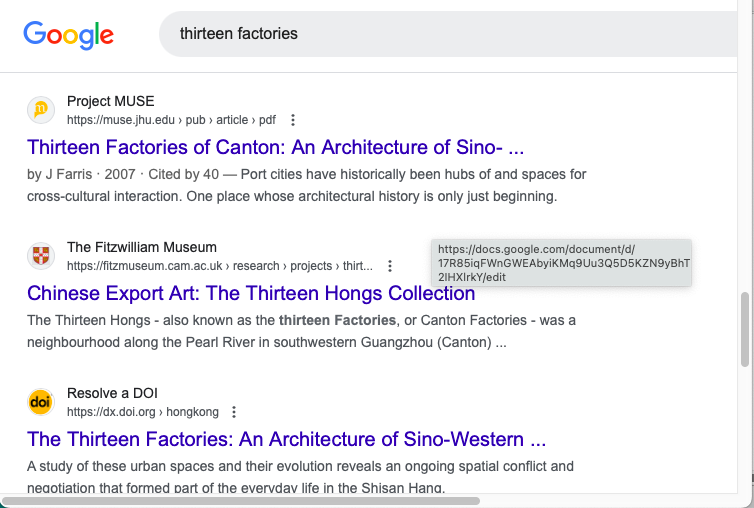Screen dimensions: 754x508
Task: Click The Fitzwilliam Museum site name
Action: click(x=141, y=247)
